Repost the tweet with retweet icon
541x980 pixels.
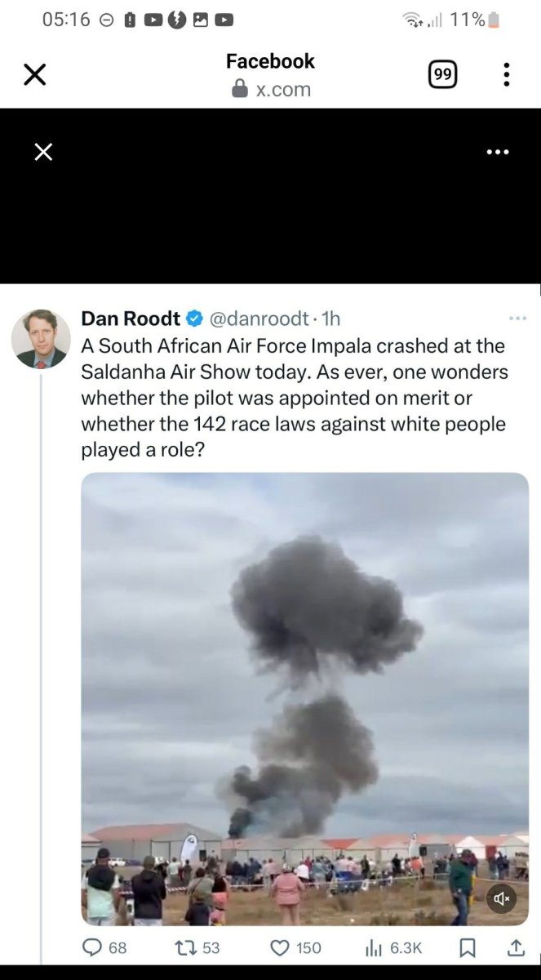point(186,947)
